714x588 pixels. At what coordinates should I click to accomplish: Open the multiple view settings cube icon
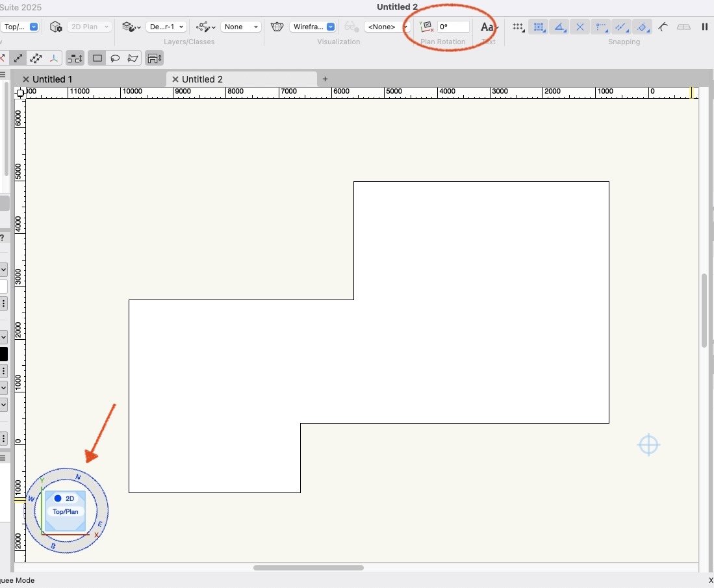click(x=56, y=27)
